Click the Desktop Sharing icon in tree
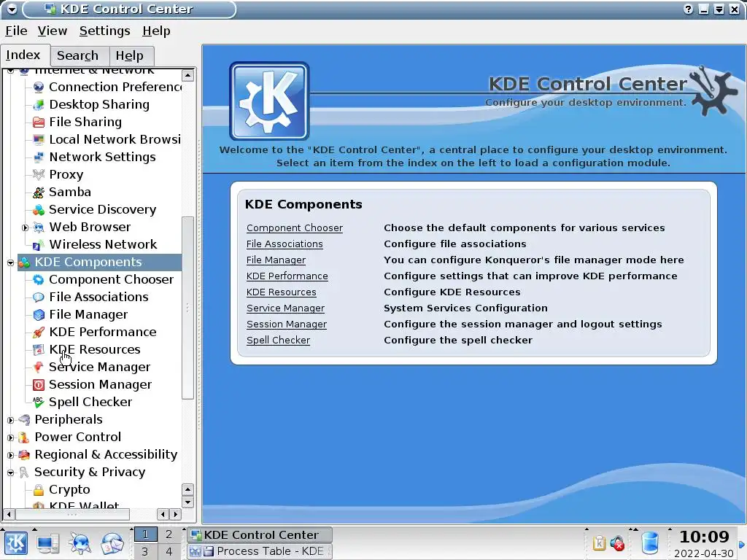 tap(39, 105)
